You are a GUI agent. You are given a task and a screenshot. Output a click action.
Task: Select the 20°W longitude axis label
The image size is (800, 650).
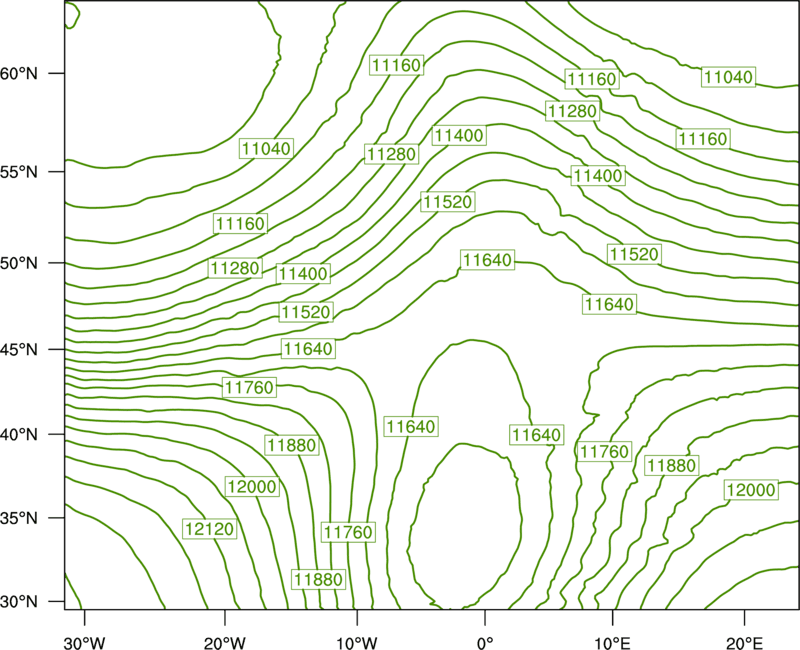pos(224,642)
